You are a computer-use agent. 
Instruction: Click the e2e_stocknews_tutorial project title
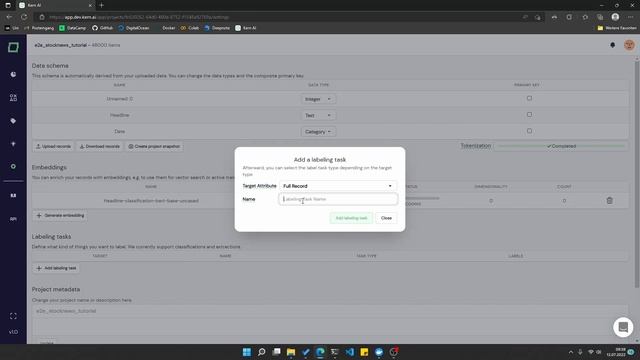coord(60,45)
